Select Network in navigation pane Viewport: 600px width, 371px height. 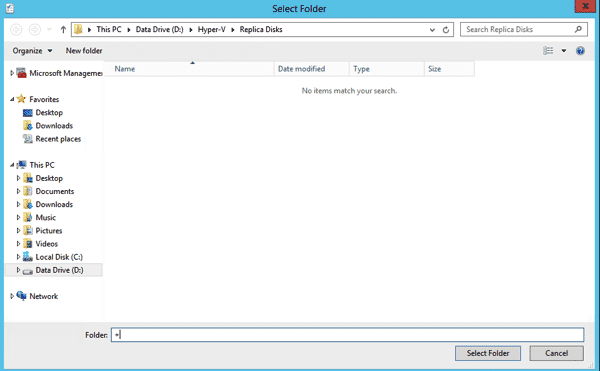[x=44, y=296]
